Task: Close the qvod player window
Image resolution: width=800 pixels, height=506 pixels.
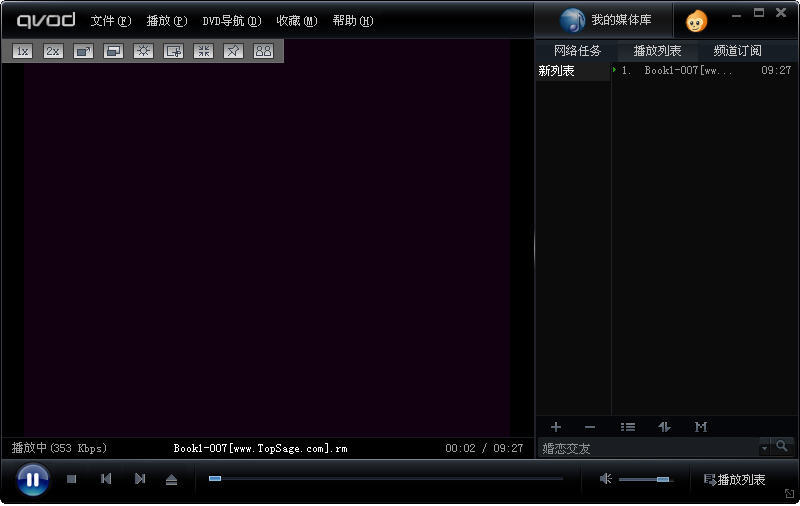Action: pos(781,13)
